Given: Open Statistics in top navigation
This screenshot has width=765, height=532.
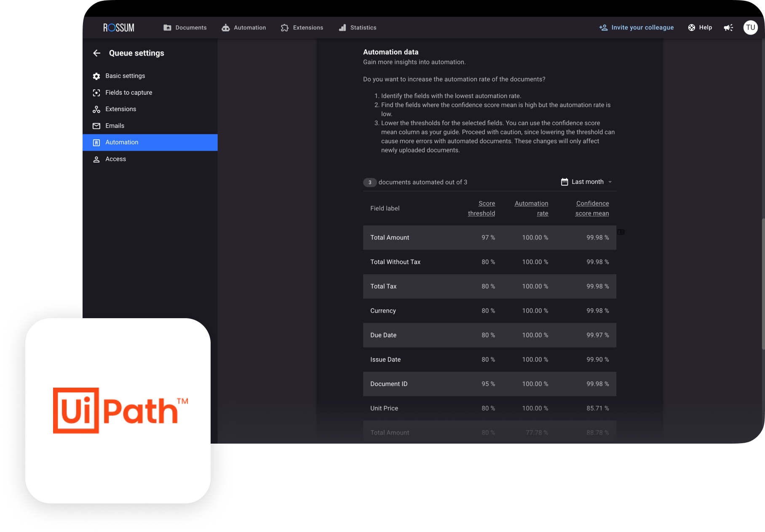Looking at the screenshot, I should click(358, 28).
